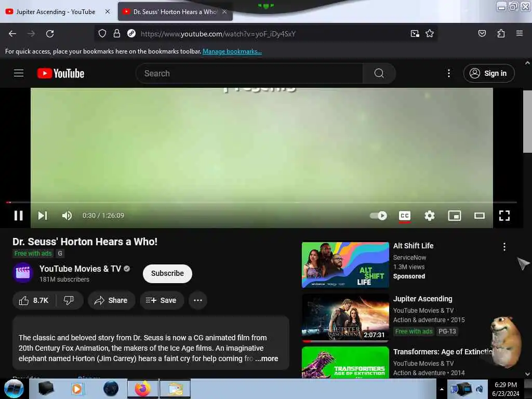Share the video
Image resolution: width=532 pixels, height=399 pixels.
pyautogui.click(x=111, y=300)
